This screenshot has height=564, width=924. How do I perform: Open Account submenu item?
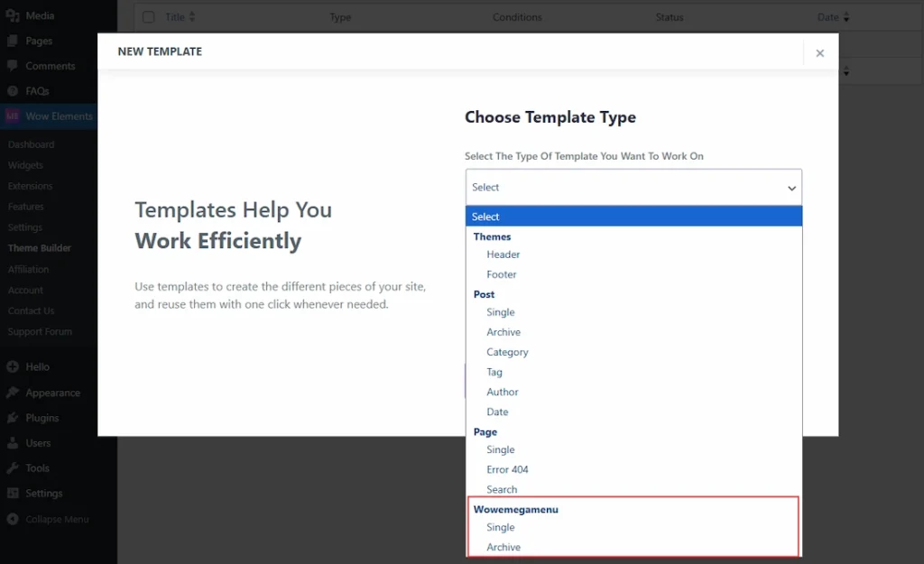[25, 291]
